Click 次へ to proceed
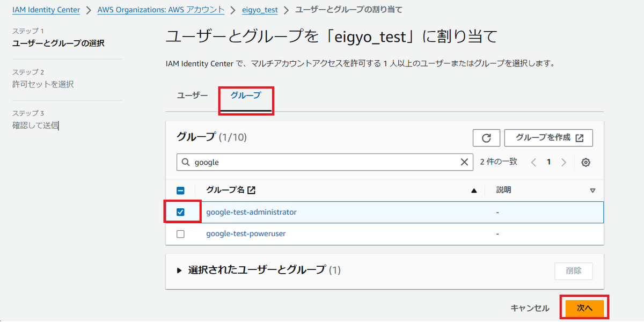 coord(584,308)
